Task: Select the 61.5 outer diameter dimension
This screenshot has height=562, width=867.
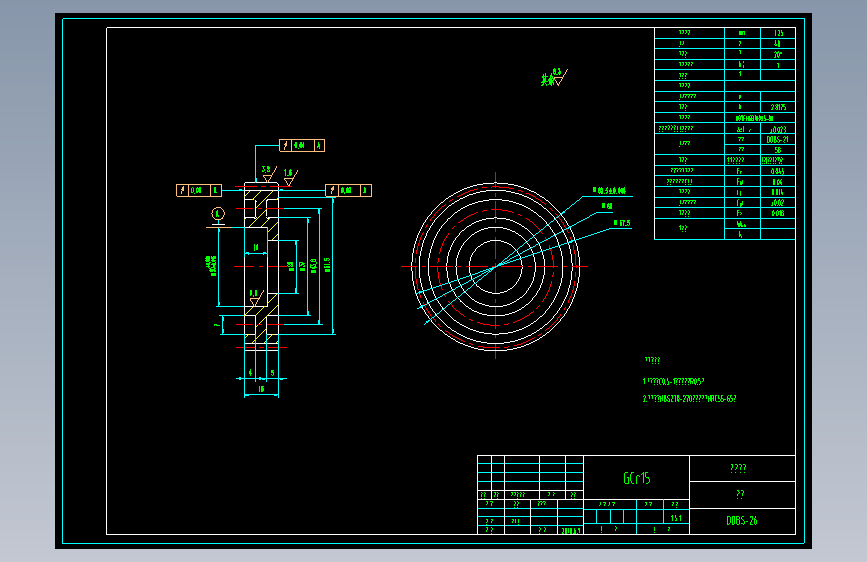Action: tap(327, 264)
